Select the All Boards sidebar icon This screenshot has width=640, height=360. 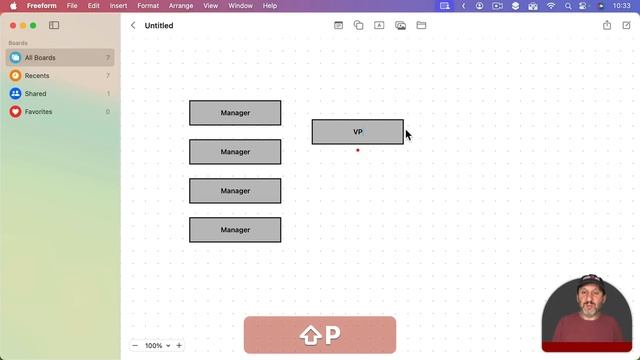tap(16, 58)
